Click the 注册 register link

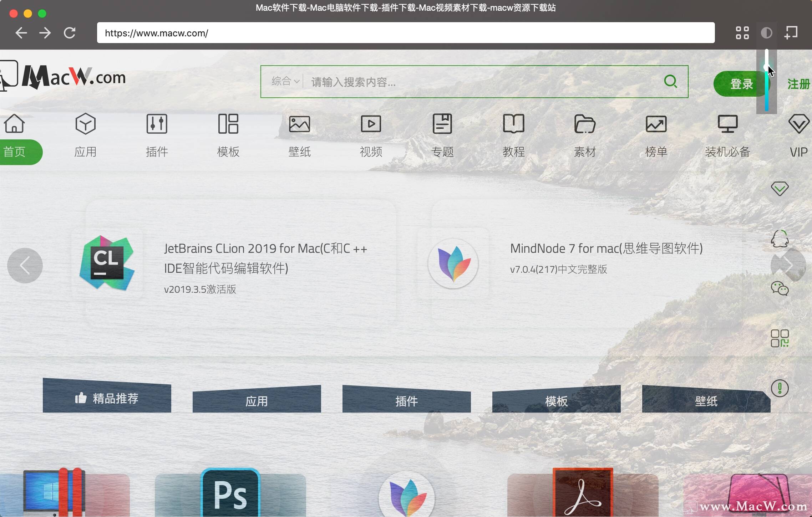799,84
